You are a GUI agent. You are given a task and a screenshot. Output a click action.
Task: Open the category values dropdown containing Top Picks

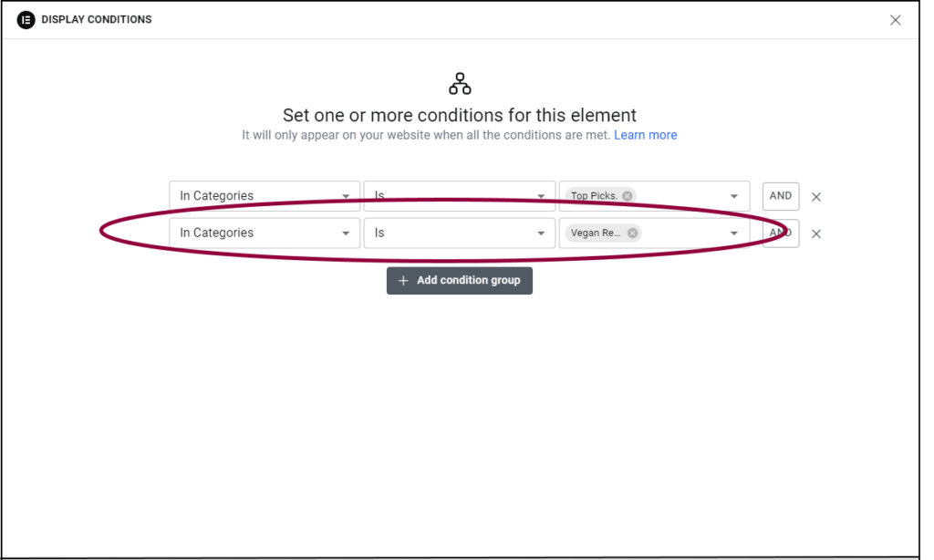click(733, 196)
